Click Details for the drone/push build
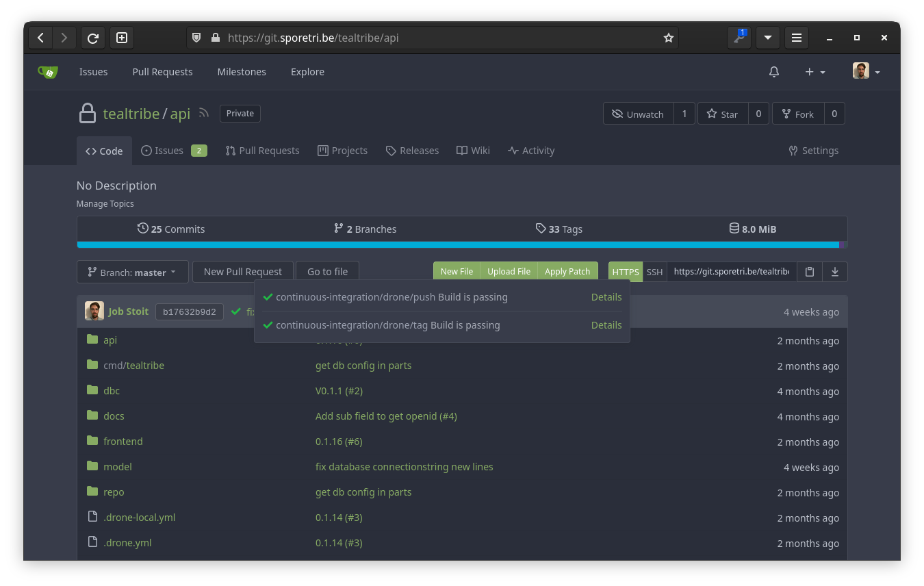 click(x=606, y=296)
